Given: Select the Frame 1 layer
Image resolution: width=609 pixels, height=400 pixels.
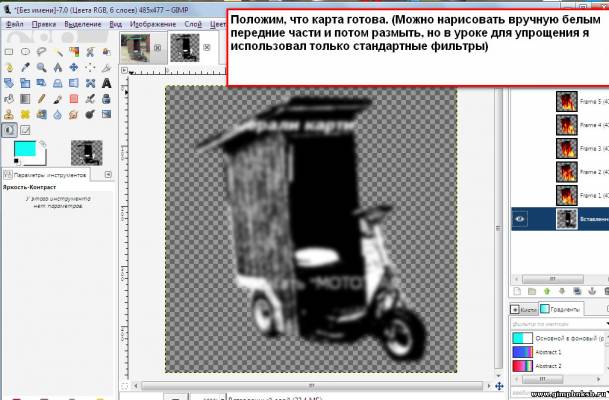Looking at the screenshot, I should click(x=560, y=195).
